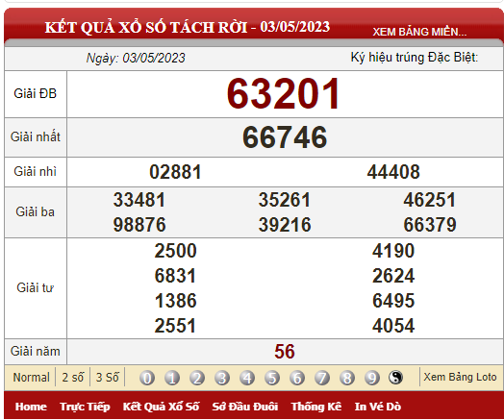Screen dimensions: 504x420
Task: Open Thống Kê menu item
Action: pos(316,407)
